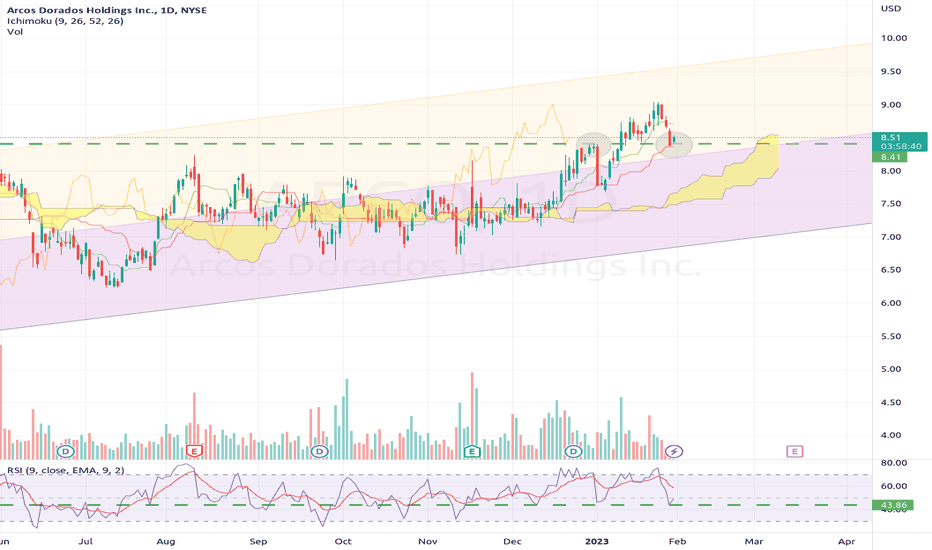Click the 5.50 price axis label

coord(891,336)
